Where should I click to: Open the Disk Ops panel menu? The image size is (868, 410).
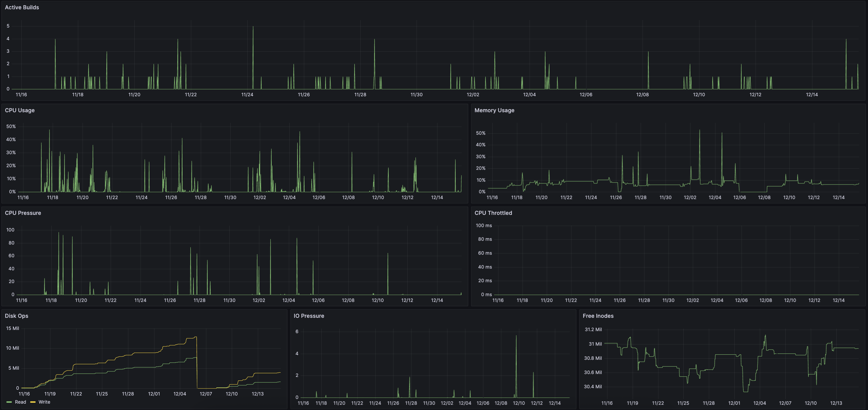click(16, 316)
